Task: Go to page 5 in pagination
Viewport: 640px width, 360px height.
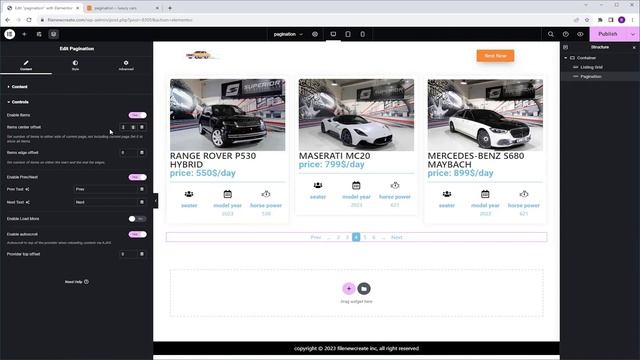Action: pos(365,237)
